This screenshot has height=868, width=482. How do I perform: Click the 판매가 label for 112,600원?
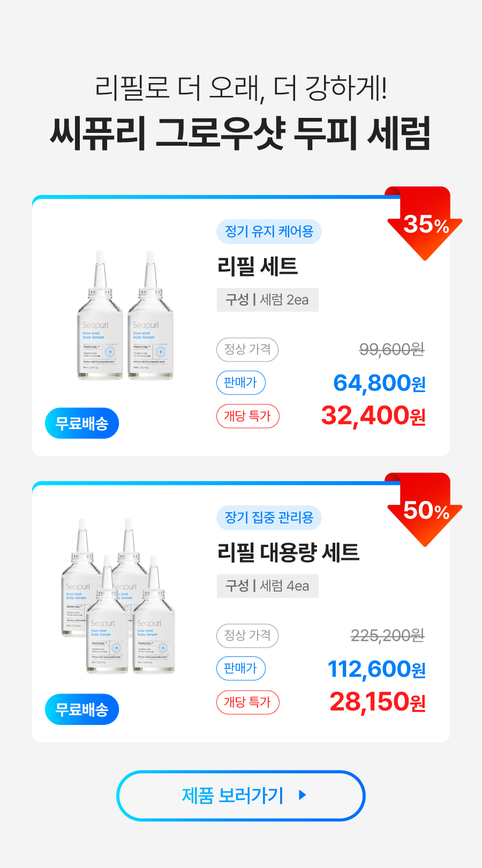pyautogui.click(x=240, y=669)
